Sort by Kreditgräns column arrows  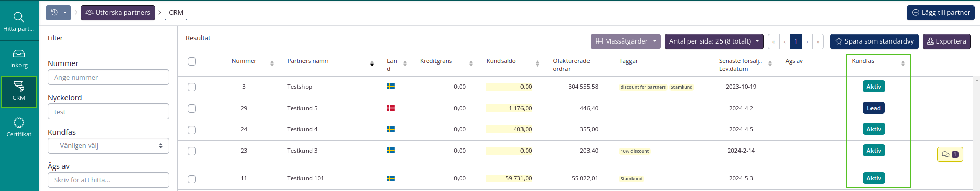click(471, 63)
